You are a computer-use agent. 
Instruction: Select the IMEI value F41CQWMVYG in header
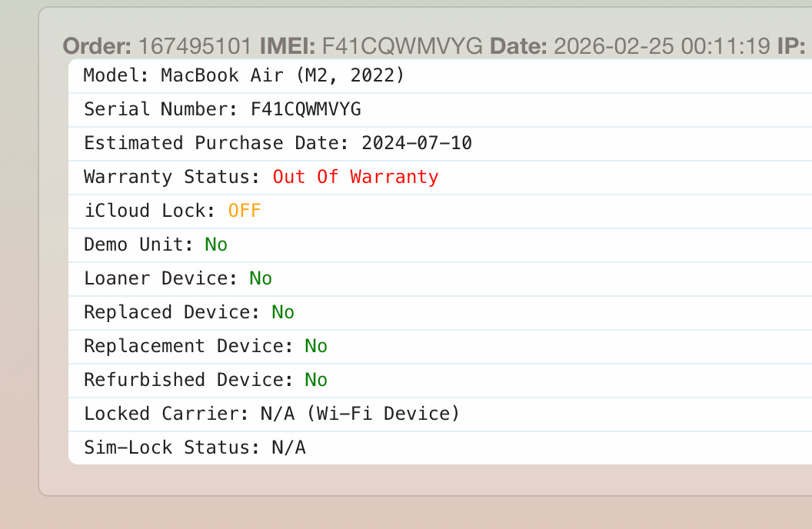[402, 46]
